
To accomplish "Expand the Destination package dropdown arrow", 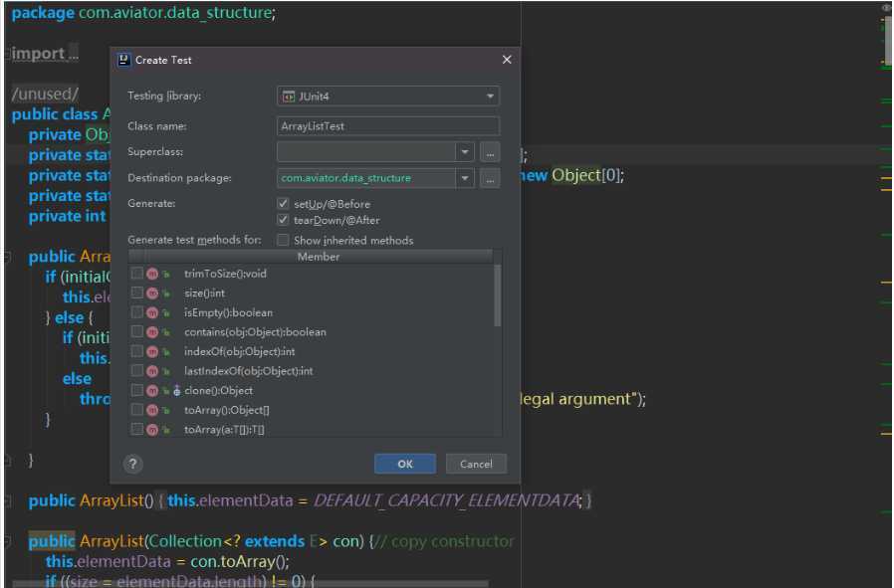I will (465, 178).
